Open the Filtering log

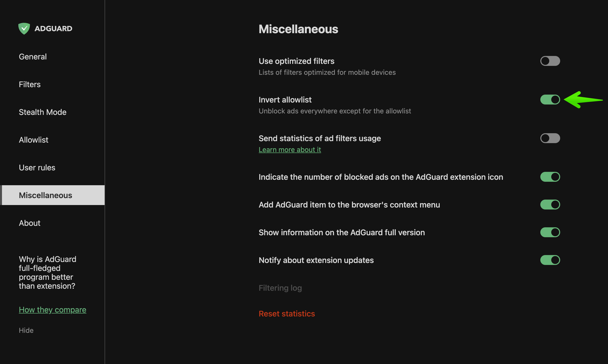click(x=280, y=288)
